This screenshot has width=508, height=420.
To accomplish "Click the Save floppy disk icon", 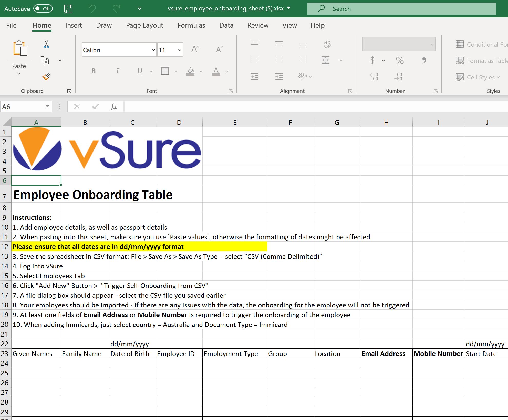I will click(68, 9).
